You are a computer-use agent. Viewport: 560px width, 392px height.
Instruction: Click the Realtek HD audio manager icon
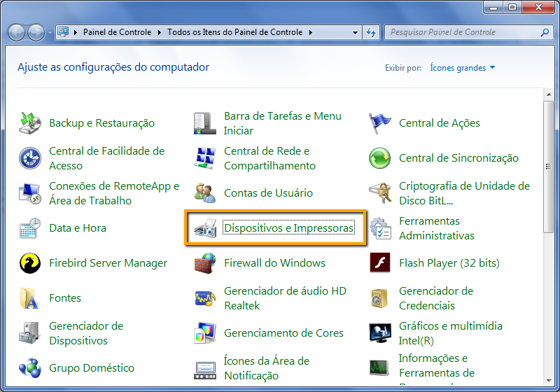coord(204,298)
